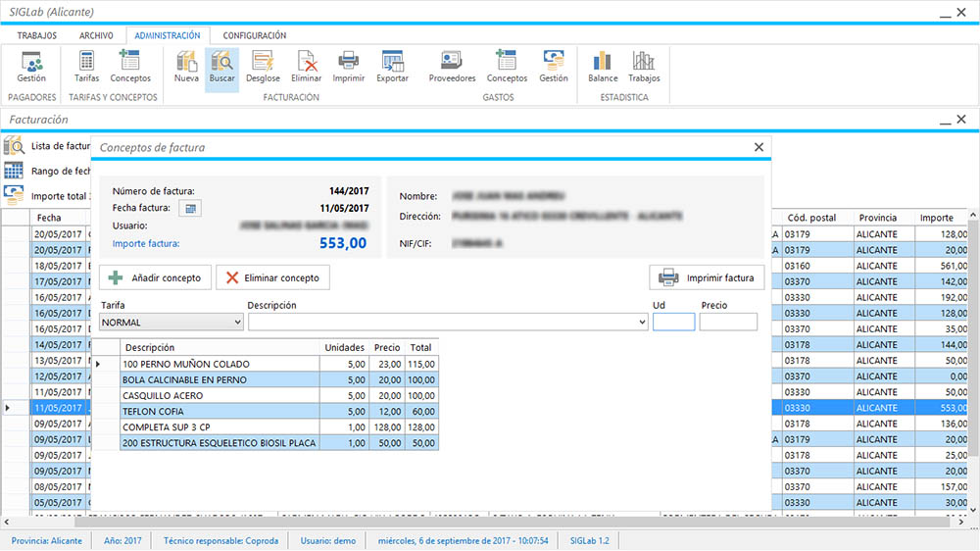980x551 pixels.
Task: Select the TEFLON COFIA row
Action: tap(267, 412)
